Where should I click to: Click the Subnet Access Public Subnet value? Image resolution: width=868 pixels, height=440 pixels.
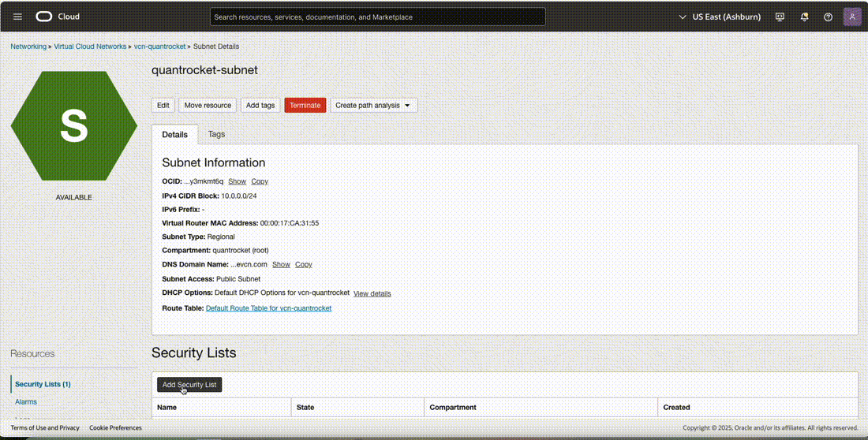coord(238,279)
